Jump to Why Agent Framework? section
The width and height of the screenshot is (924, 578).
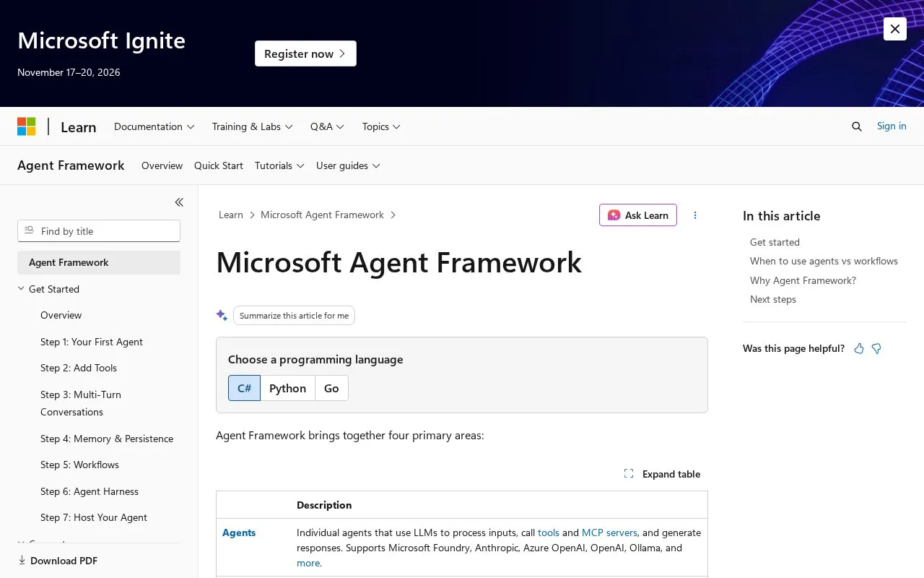click(x=803, y=280)
